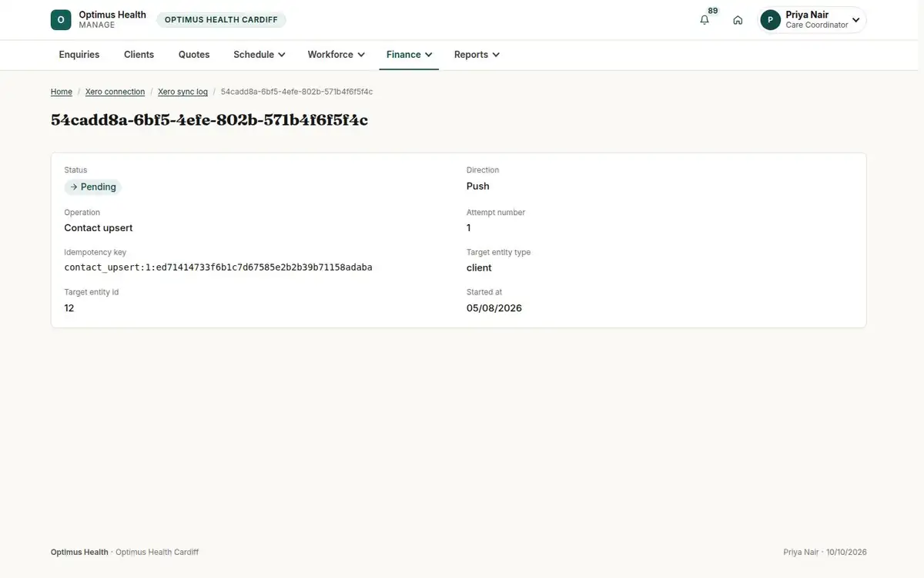Viewport: 924px width, 578px height.
Task: Open the Enquiries tab
Action: (x=79, y=55)
